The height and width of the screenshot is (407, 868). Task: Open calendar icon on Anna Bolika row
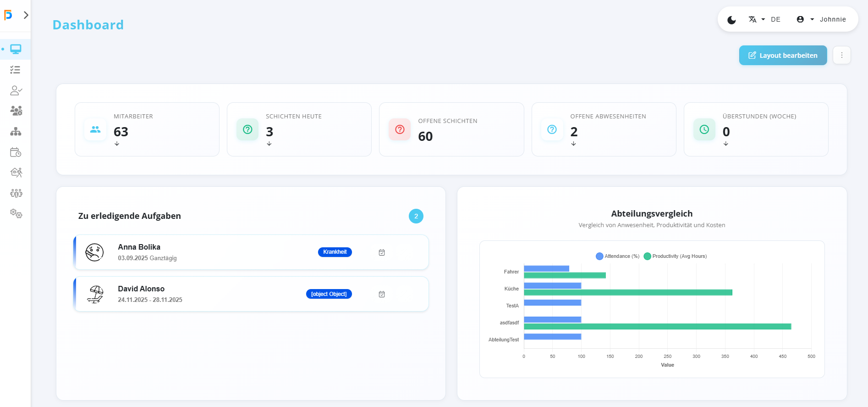click(x=382, y=252)
